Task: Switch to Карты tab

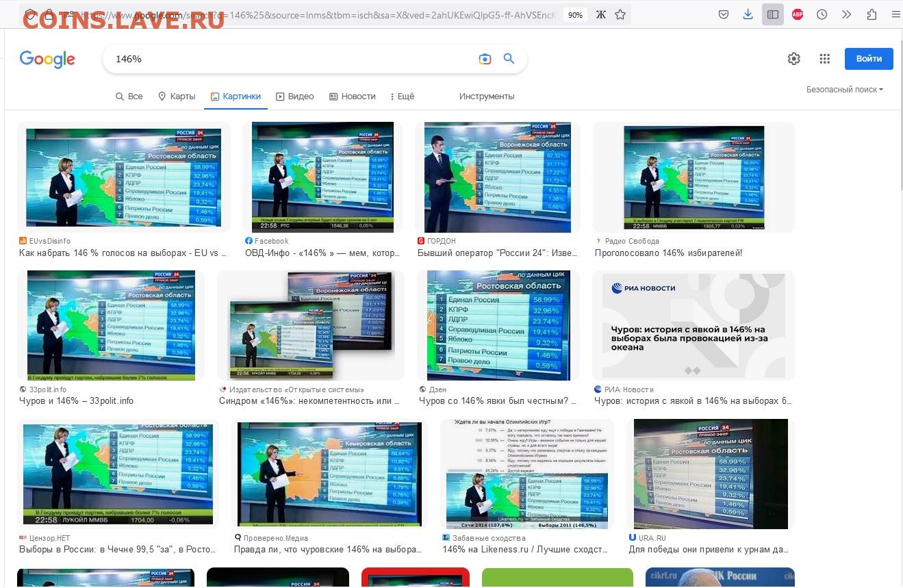Action: (177, 97)
